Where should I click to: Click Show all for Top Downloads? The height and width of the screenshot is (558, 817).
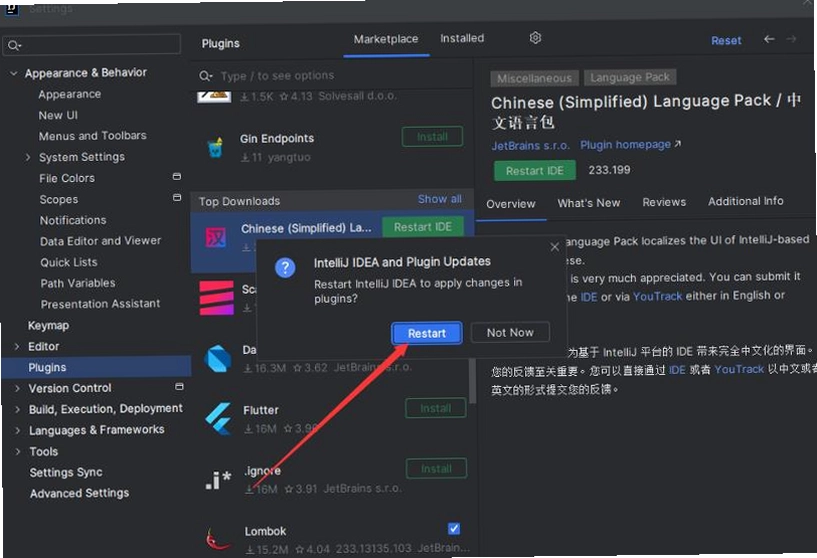pos(439,199)
